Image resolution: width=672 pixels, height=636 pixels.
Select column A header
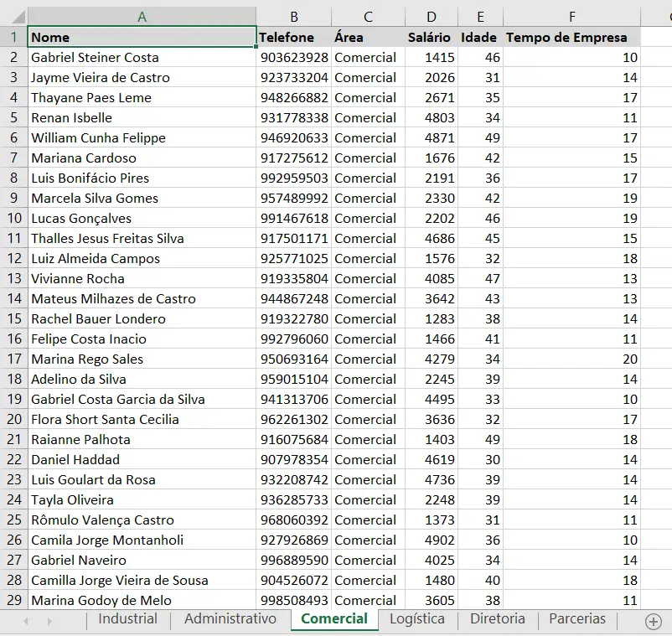click(x=142, y=17)
